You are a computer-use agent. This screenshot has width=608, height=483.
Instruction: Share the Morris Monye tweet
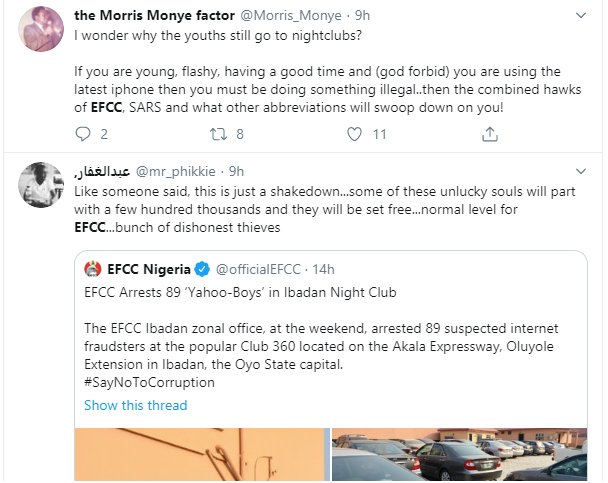(489, 133)
